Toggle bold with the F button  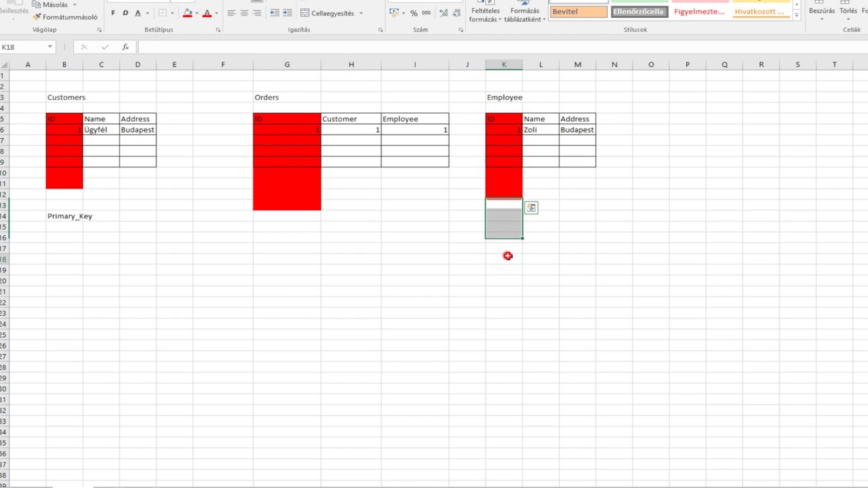point(113,13)
